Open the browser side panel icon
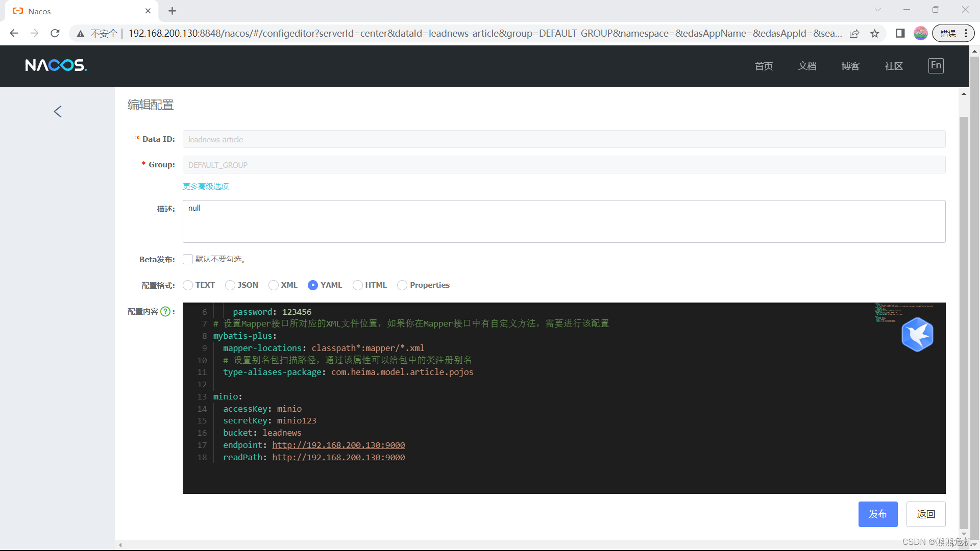The width and height of the screenshot is (980, 551). click(x=900, y=34)
